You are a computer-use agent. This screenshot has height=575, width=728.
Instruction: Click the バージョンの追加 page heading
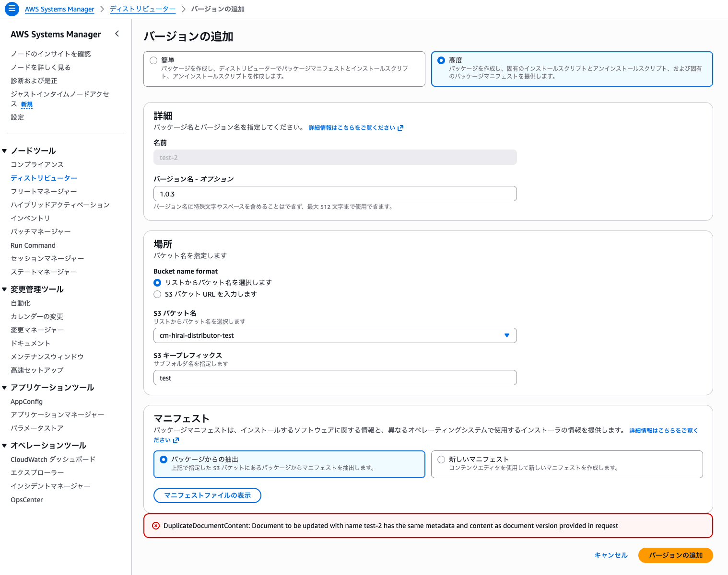click(188, 37)
